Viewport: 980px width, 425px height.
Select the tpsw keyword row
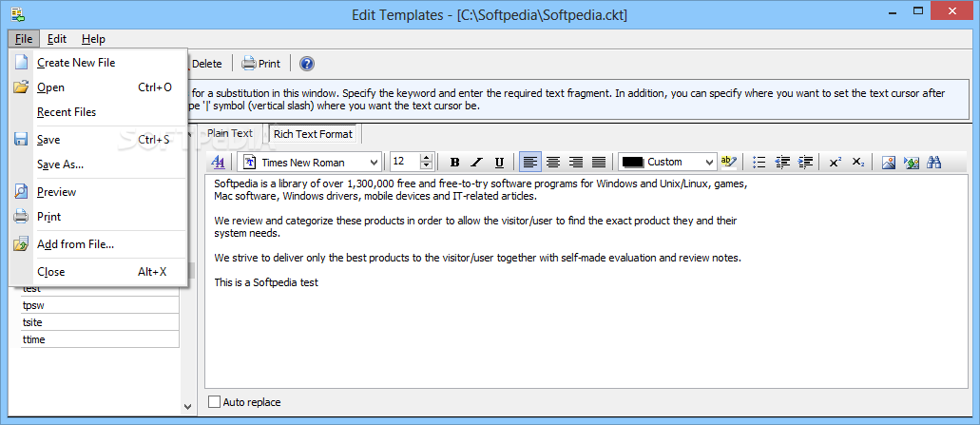pyautogui.click(x=100, y=305)
